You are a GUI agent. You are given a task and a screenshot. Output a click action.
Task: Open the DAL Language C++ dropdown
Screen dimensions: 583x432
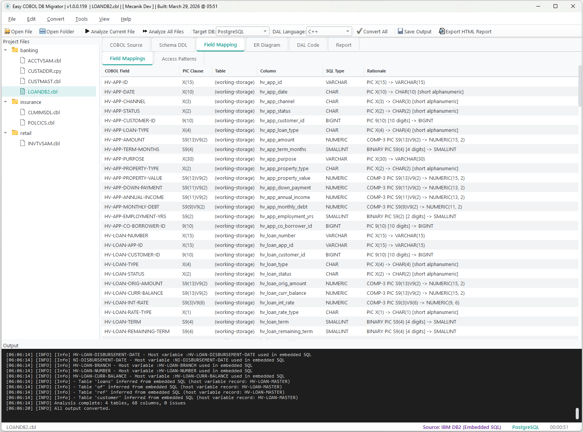(329, 32)
